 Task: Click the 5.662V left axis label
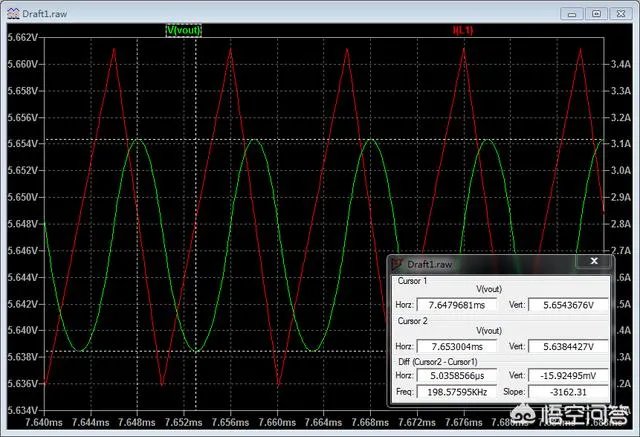21,38
